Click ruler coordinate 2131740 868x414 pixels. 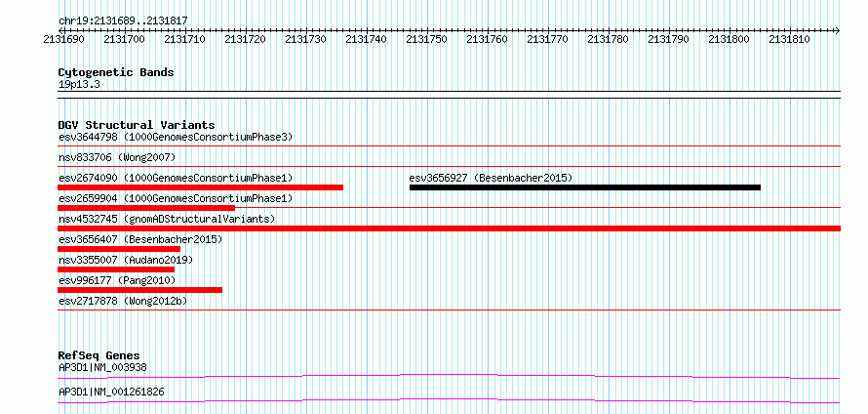[x=366, y=39]
